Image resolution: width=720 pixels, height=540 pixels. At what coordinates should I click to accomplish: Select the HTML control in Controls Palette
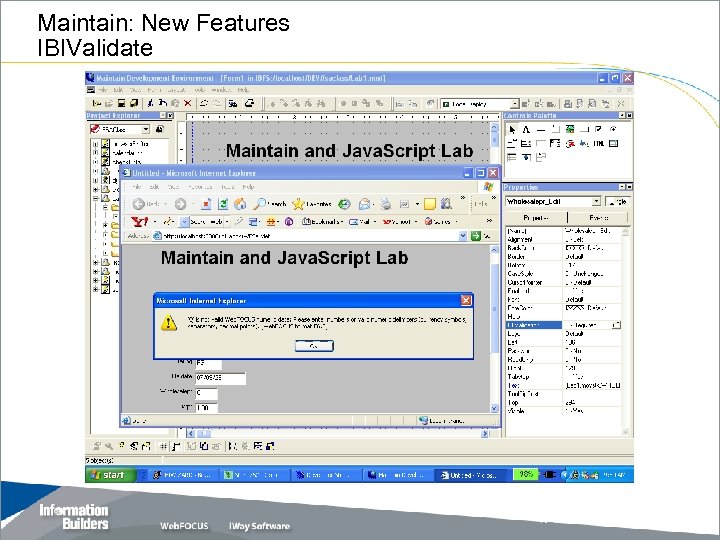coord(598,144)
